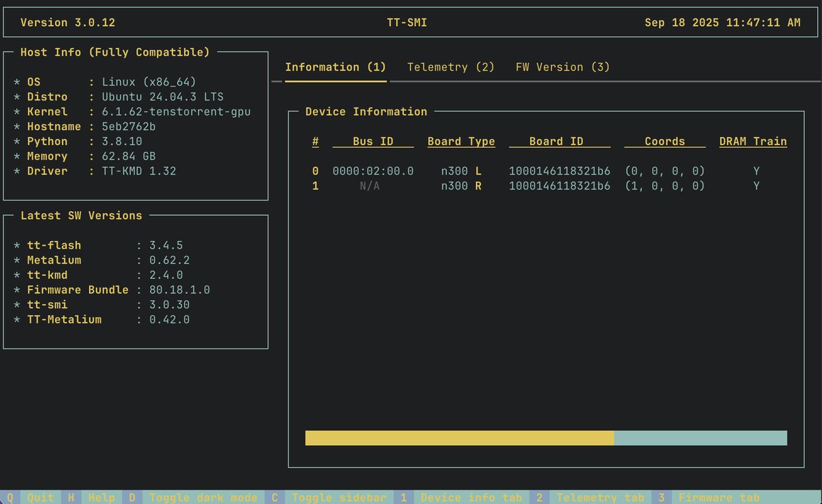This screenshot has width=822, height=504.
Task: Click Kernel value 6.1.62-tenstorrent-gpu
Action: click(176, 112)
